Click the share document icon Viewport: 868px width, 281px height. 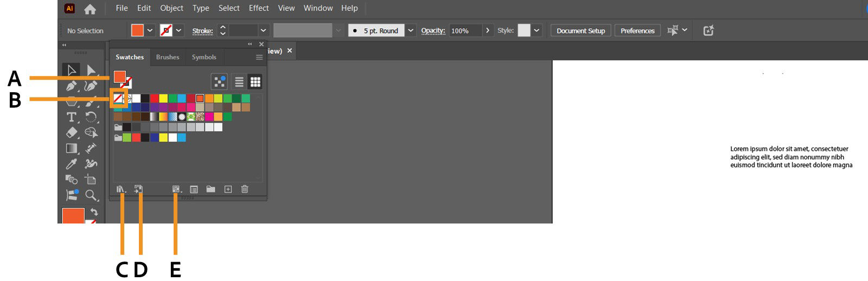[x=708, y=30]
